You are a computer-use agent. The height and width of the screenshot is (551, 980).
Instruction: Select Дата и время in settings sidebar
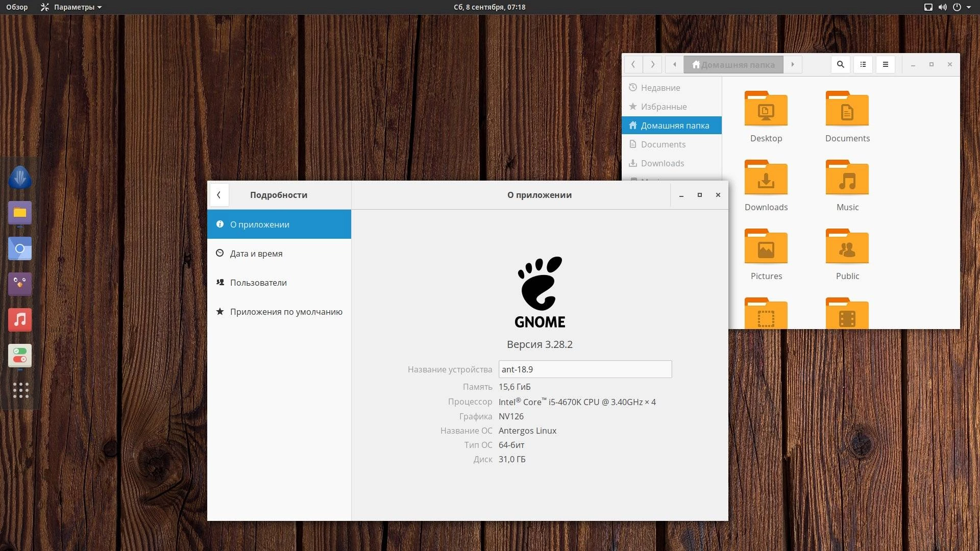pos(279,254)
